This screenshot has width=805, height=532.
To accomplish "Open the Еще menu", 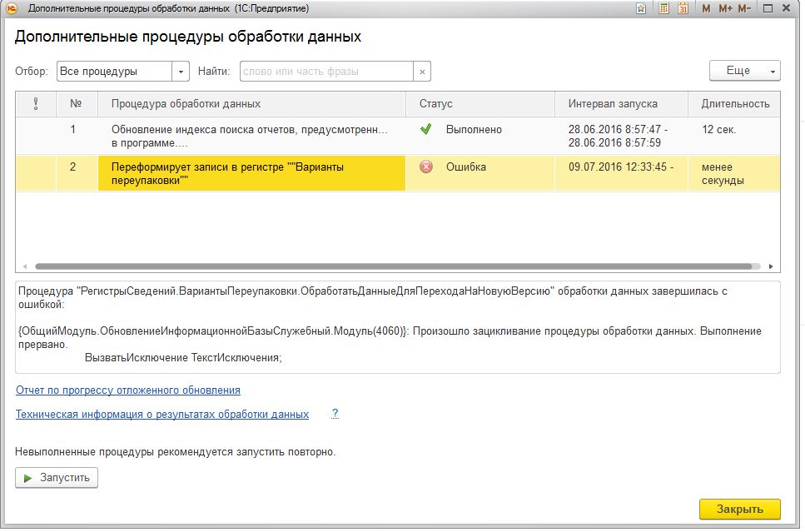I will (744, 71).
